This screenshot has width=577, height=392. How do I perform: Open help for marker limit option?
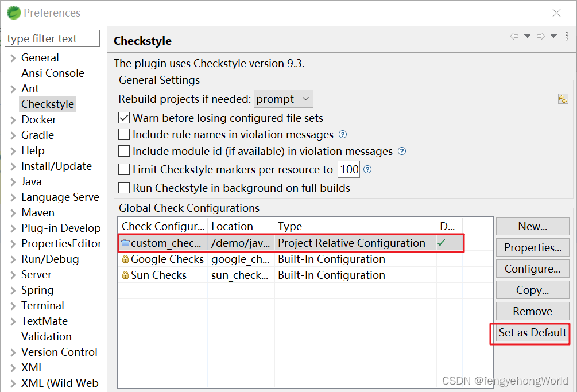(367, 169)
